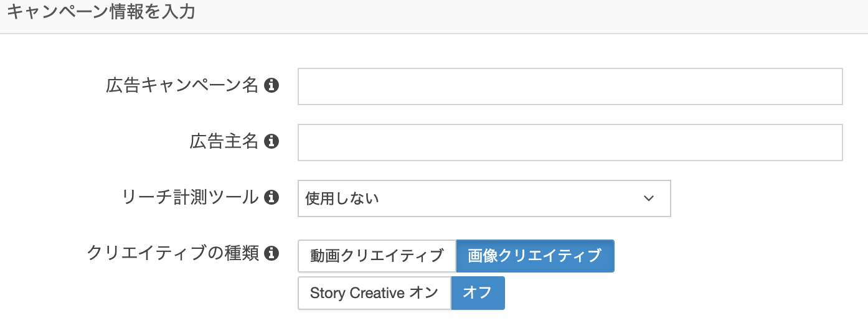868x336 pixels.
Task: Click the info icon beside 広告キャンペーン名
Action: tap(271, 86)
